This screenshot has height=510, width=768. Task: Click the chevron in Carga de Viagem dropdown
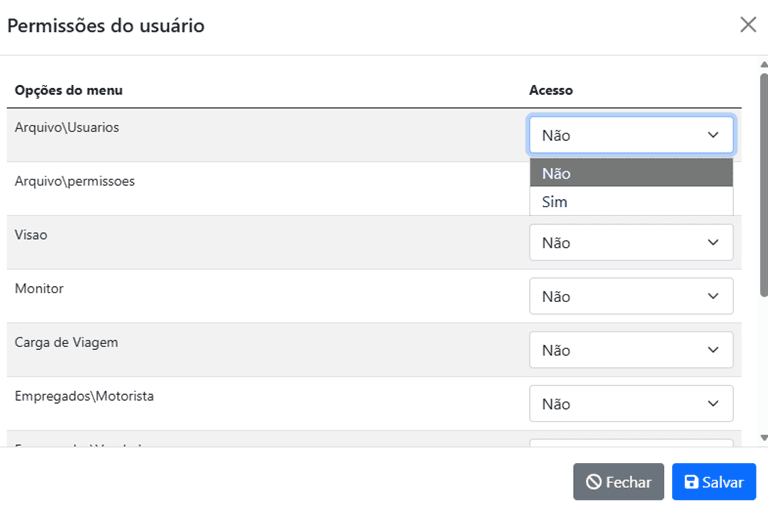[713, 351]
